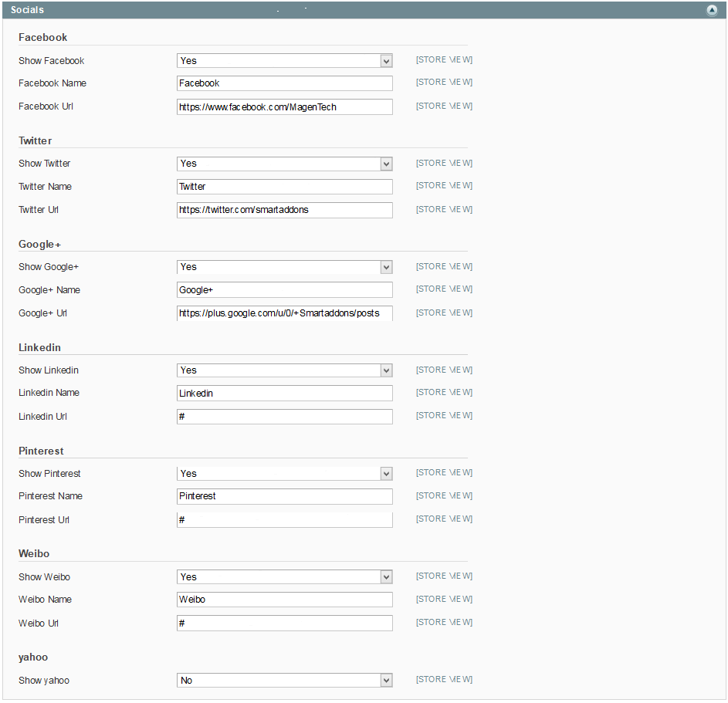Click the Weibo group heading
Viewport: 728px width, 703px height.
pos(34,553)
